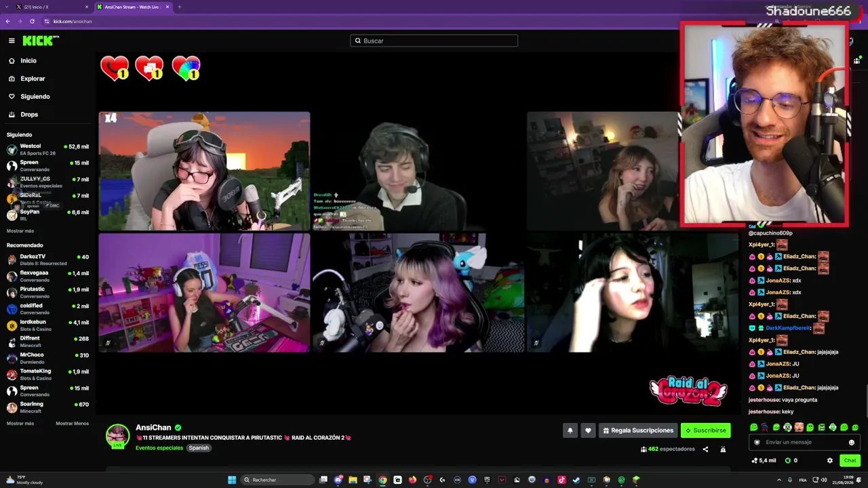The image size is (868, 488).
Task: Open the Westcol channel in Siguiendo
Action: click(x=47, y=149)
